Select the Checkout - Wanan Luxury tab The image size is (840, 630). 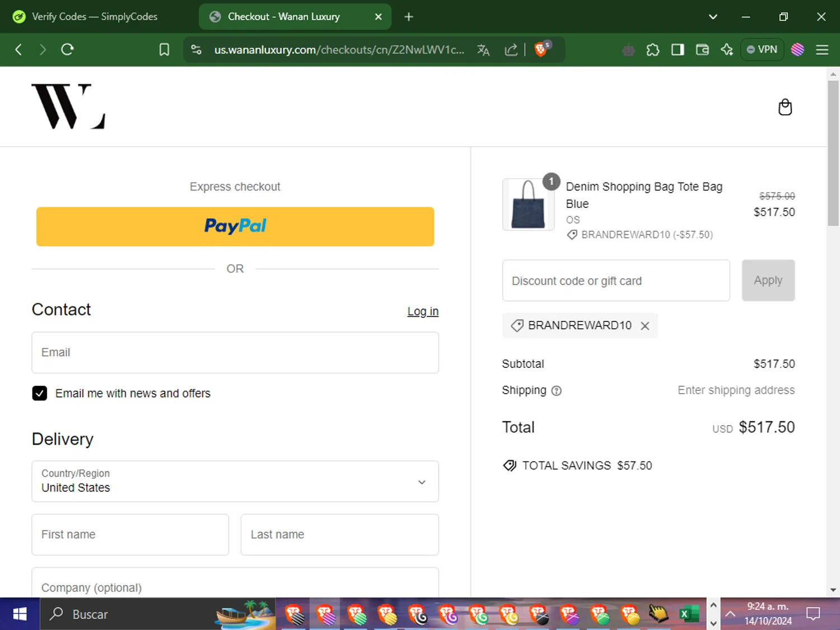[284, 17]
